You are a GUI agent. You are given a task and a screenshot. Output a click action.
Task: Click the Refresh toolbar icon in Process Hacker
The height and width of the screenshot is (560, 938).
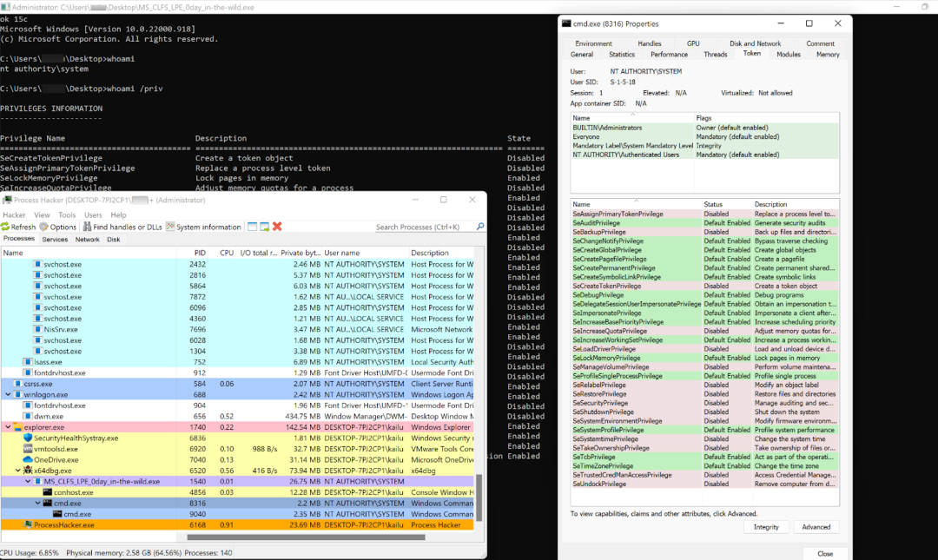click(x=6, y=227)
